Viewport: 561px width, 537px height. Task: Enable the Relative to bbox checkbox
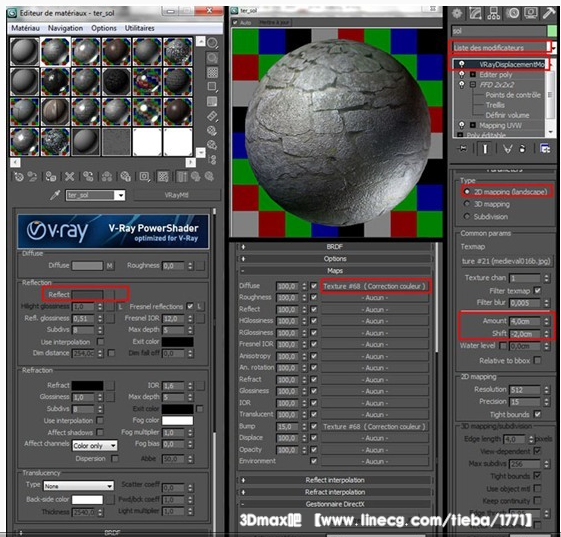point(537,360)
